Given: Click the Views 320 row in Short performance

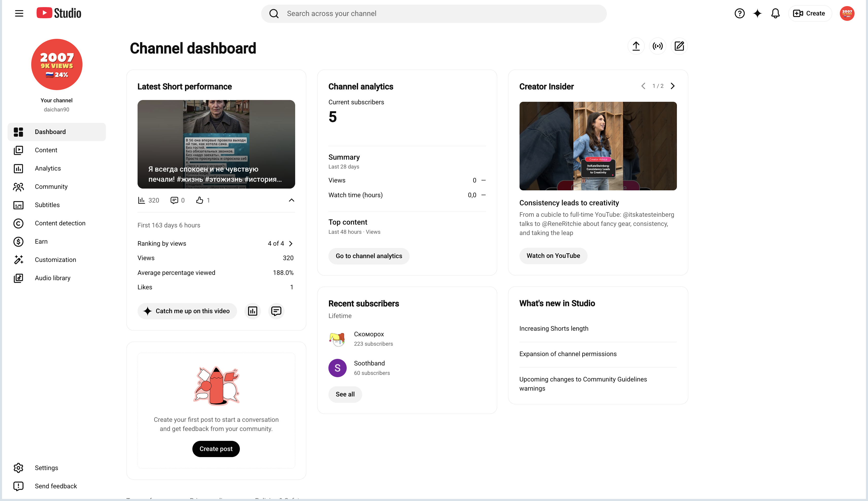Looking at the screenshot, I should [216, 258].
